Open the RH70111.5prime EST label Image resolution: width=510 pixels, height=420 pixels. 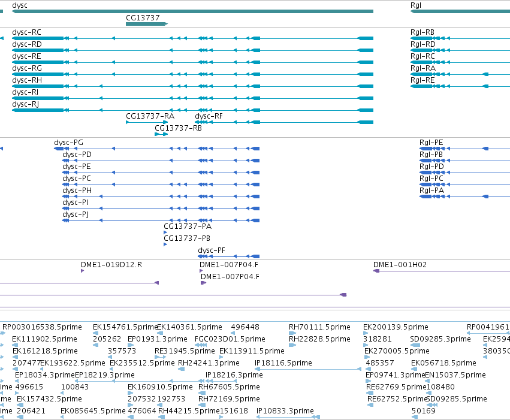[320, 327]
